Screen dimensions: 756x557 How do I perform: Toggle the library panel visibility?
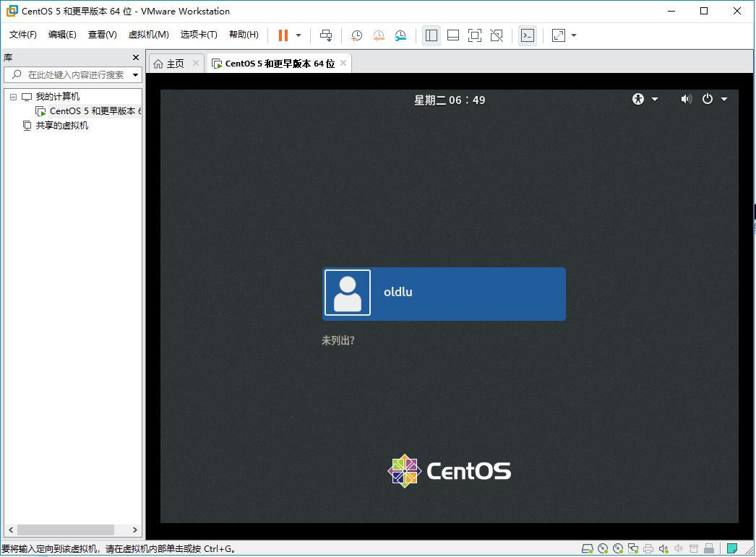[x=431, y=35]
